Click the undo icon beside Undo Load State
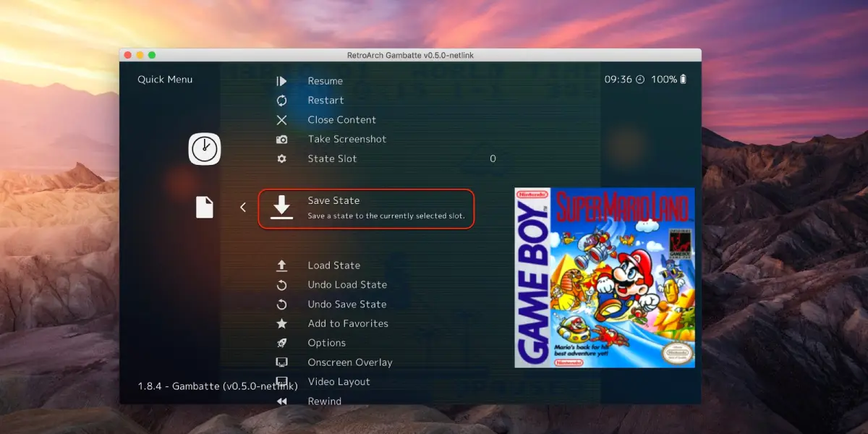The height and width of the screenshot is (434, 868). (x=281, y=285)
